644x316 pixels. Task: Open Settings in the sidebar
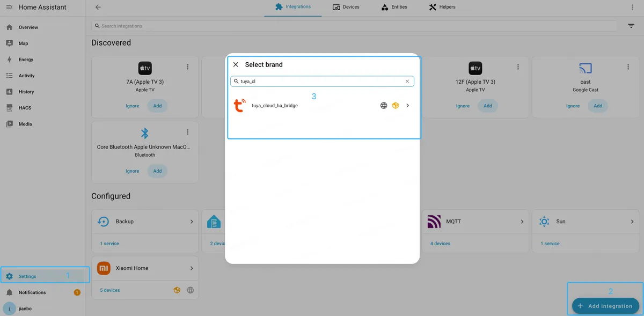[43, 276]
